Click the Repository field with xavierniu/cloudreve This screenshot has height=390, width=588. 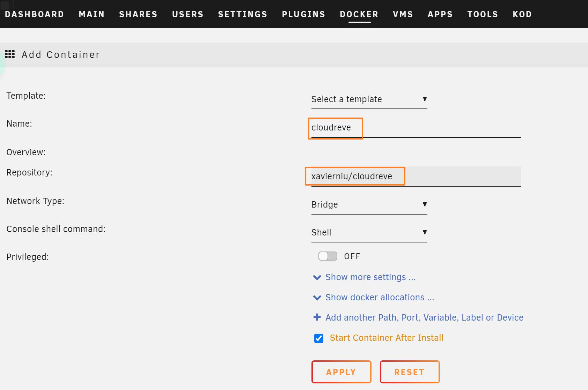(416, 177)
